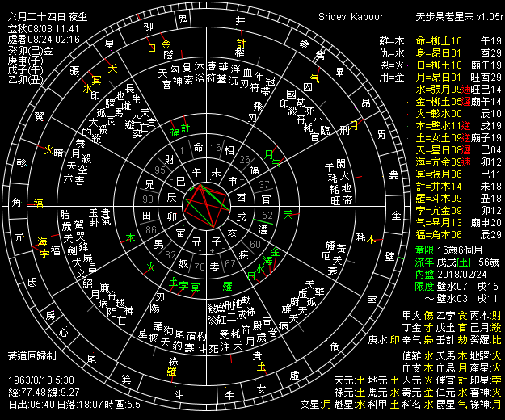505x420 pixels.
Task: Click the yellow 日 sun symbol near 柳
Action: pyautogui.click(x=152, y=48)
